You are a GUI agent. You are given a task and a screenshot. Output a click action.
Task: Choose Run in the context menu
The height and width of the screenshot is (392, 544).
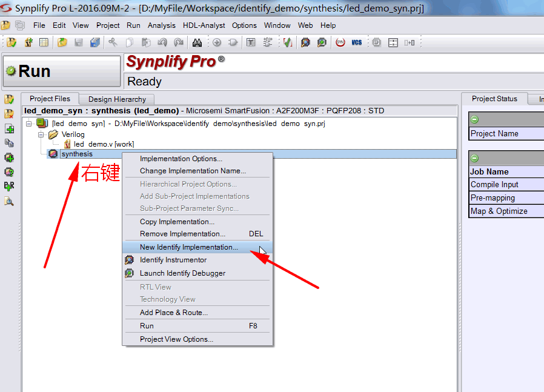tap(197, 326)
